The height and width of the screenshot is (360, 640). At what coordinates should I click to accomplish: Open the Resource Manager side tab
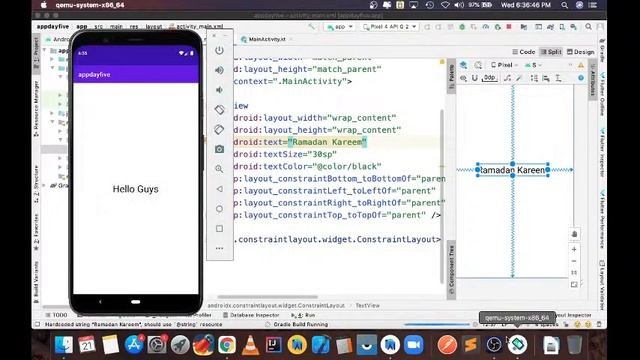click(36, 109)
